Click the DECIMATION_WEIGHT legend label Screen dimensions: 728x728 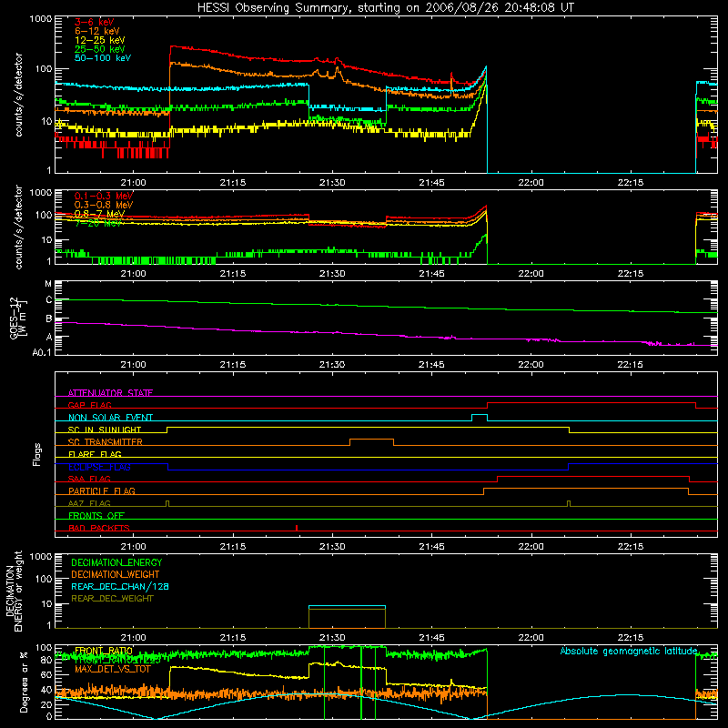(116, 574)
